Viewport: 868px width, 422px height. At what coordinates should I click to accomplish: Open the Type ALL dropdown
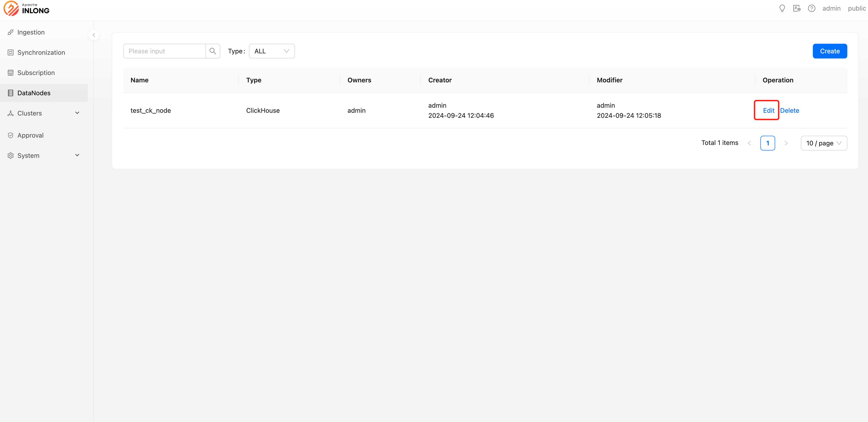271,51
